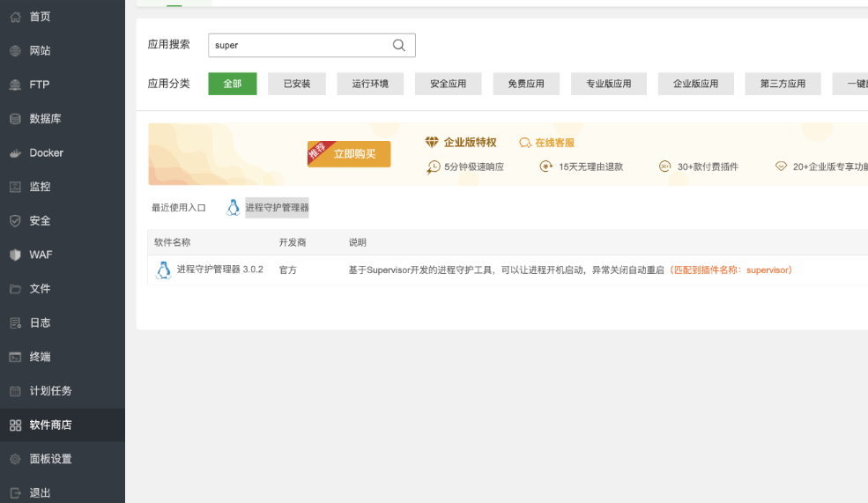The width and height of the screenshot is (868, 503).
Task: Filter by 已安装 installed apps
Action: tap(297, 84)
